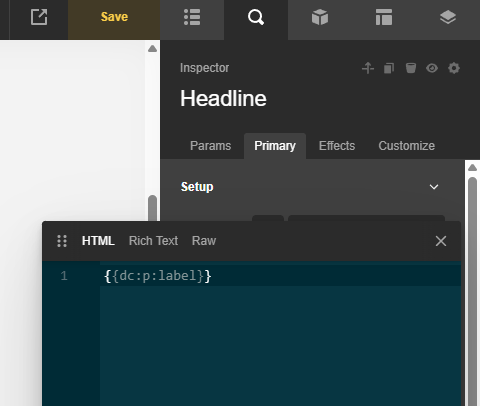This screenshot has height=406, width=480.
Task: Open the element settings gear icon
Action: 454,68
